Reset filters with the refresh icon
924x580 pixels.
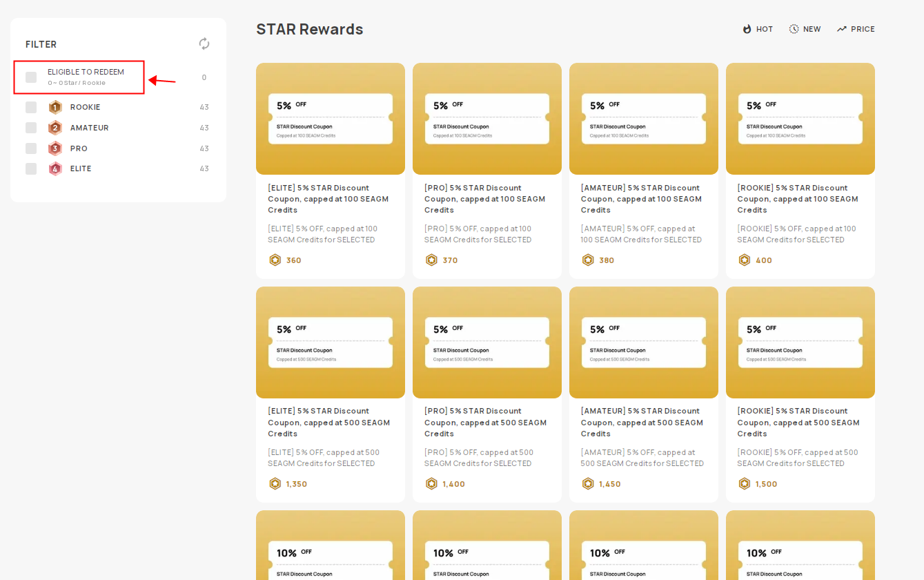pos(204,43)
